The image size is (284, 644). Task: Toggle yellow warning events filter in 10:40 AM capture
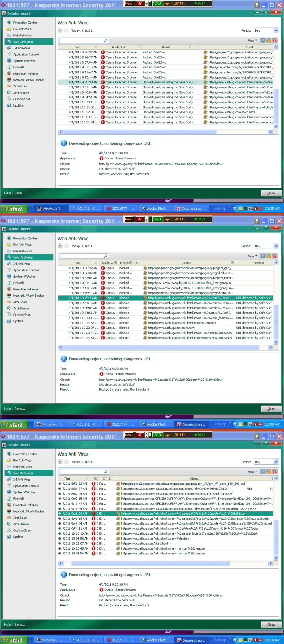point(269,472)
